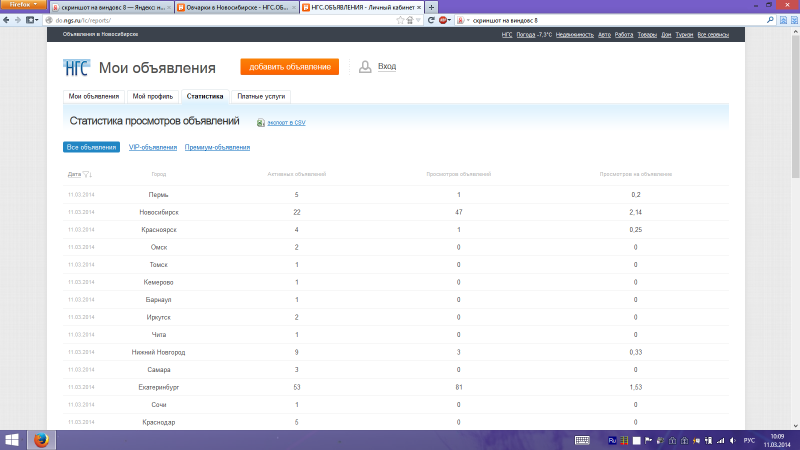Click the Новосибирск row city cell
The width and height of the screenshot is (800, 450).
pyautogui.click(x=159, y=212)
